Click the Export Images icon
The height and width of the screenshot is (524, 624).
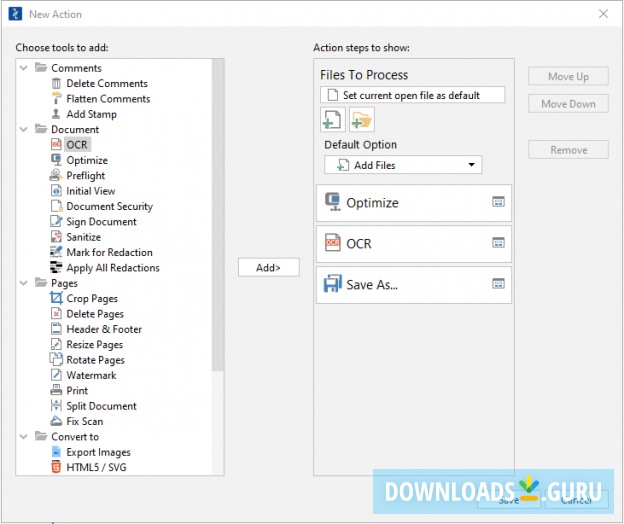[x=56, y=452]
